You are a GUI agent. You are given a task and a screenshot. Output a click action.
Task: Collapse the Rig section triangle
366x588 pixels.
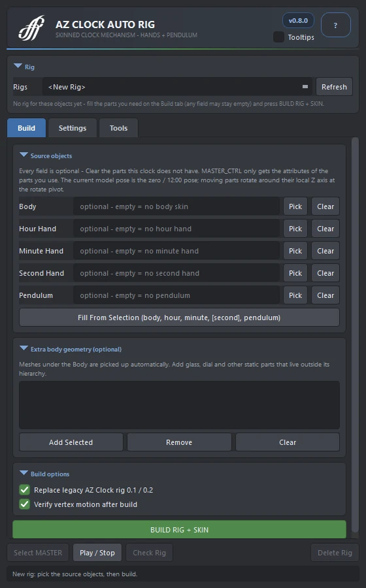(x=18, y=66)
